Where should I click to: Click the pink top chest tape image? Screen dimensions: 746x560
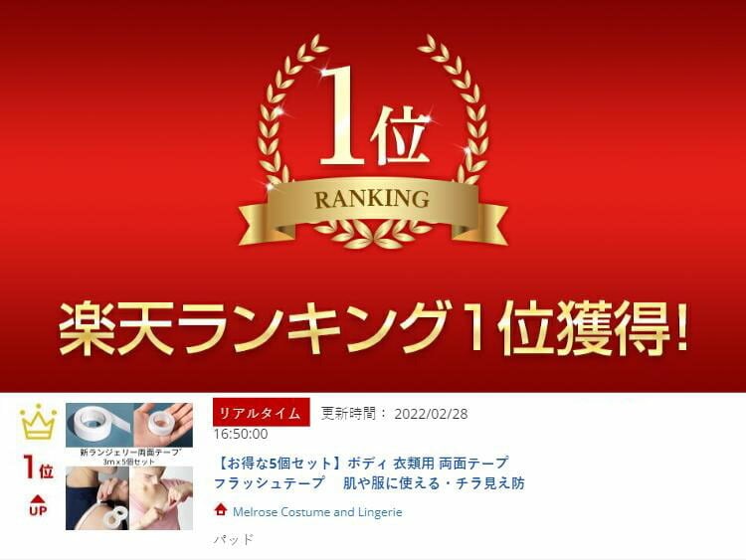[161, 497]
